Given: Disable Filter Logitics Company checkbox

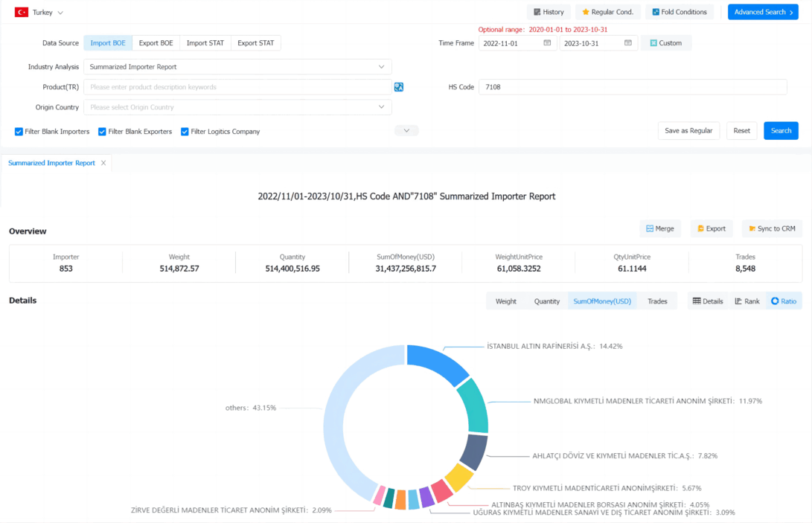Looking at the screenshot, I should 185,132.
